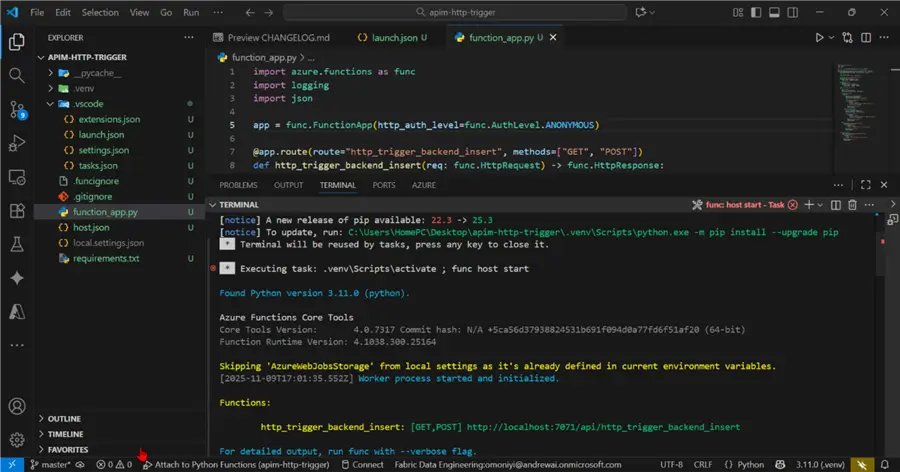
Task: Open editor More Actions ellipsis
Action: coord(884,37)
